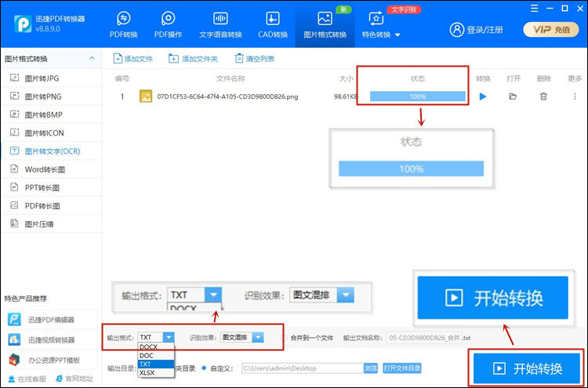The image size is (588, 388).
Task: Select 图片转文字(OCR) in sidebar
Action: click(x=51, y=151)
